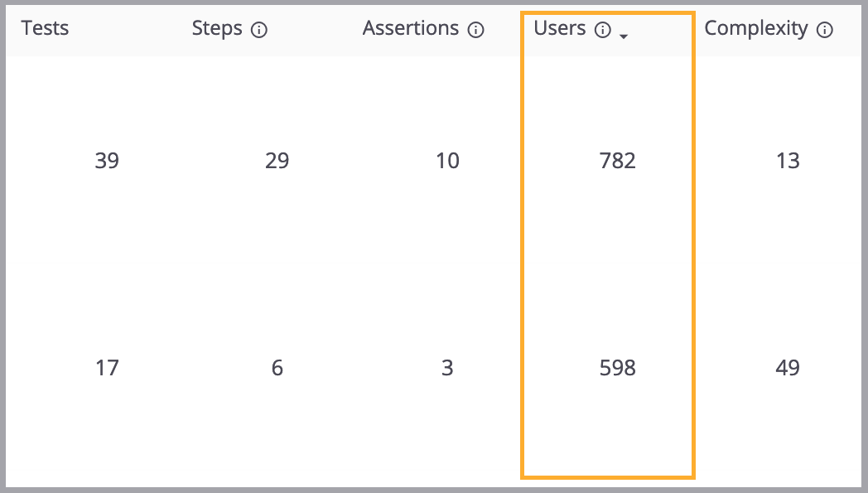Open the Assertions info tooltip icon
This screenshot has height=493, width=868.
(x=475, y=28)
